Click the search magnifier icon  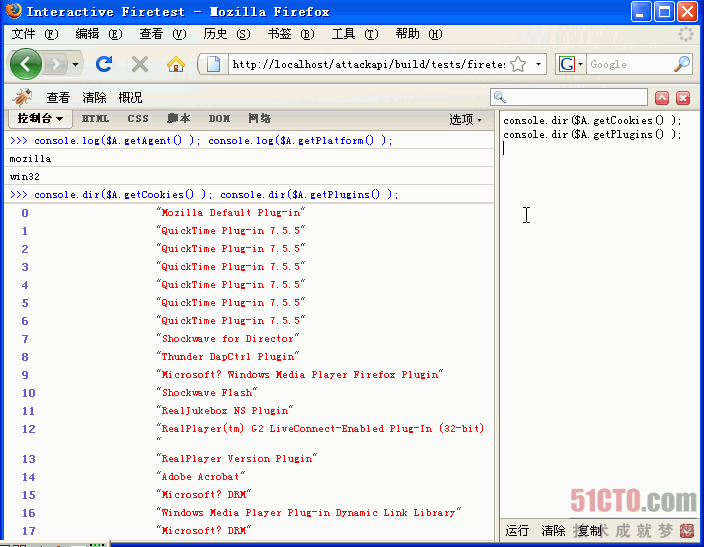[682, 65]
